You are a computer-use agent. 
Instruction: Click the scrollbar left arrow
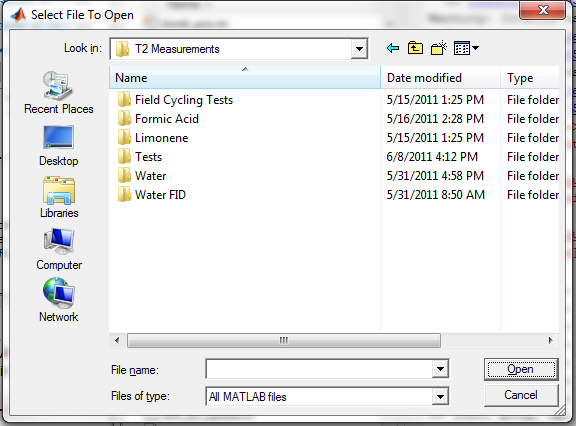tap(117, 340)
